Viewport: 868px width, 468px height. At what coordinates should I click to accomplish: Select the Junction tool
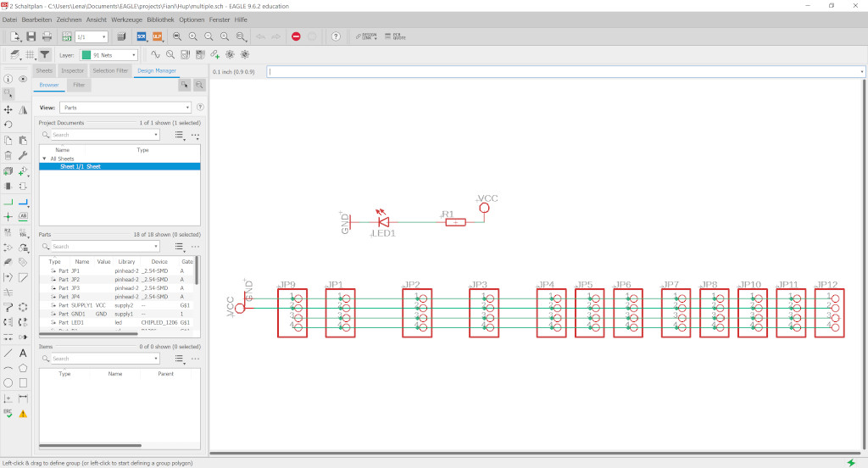8,216
